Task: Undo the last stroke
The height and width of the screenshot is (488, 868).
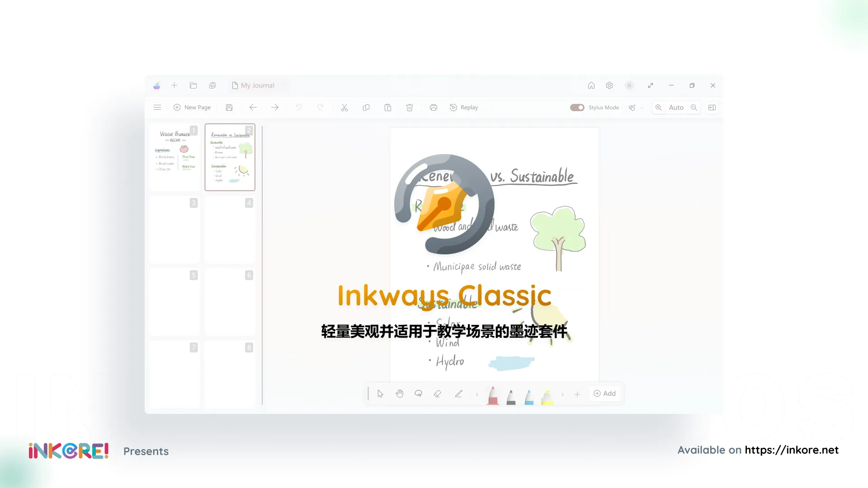Action: click(x=299, y=108)
